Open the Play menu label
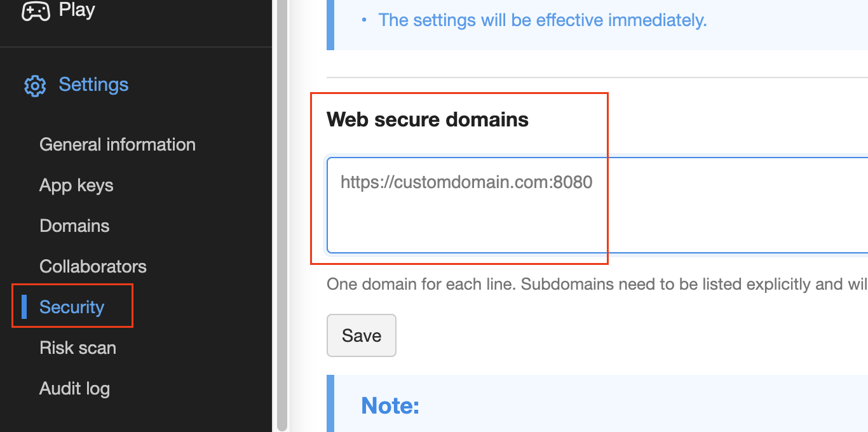This screenshot has height=432, width=868. tap(77, 10)
